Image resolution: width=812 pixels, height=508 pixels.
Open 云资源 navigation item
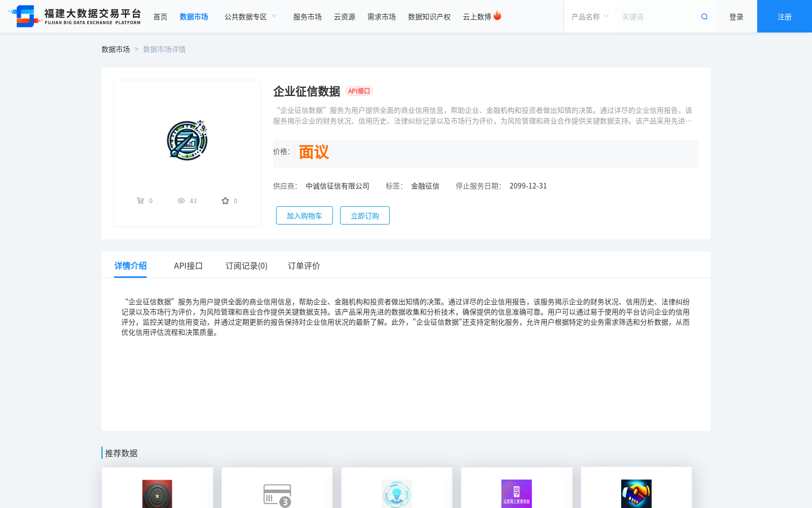coord(345,17)
